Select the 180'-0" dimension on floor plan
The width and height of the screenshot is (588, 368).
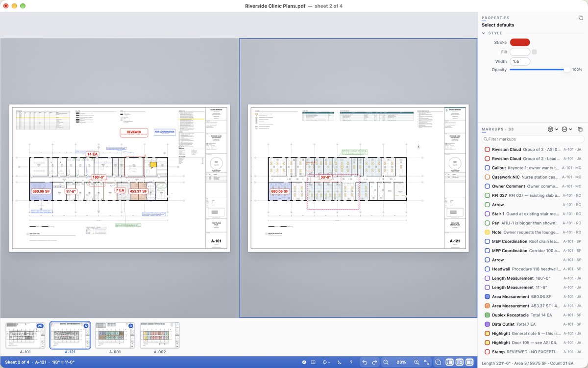tap(98, 177)
